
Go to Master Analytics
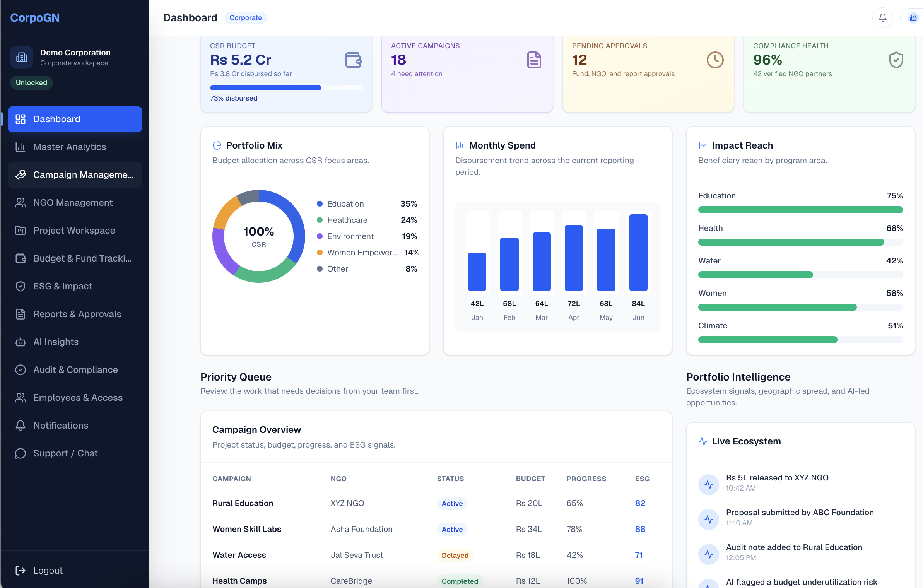tap(75, 147)
